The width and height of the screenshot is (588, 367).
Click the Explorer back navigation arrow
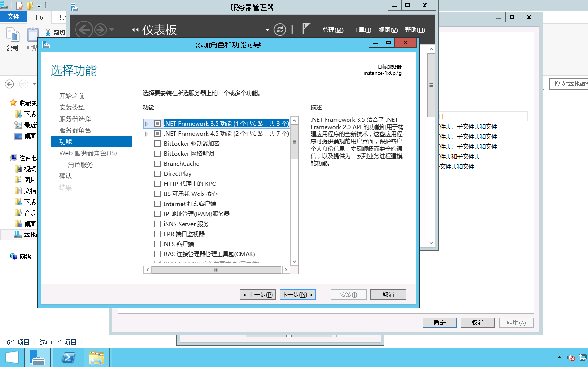9,84
